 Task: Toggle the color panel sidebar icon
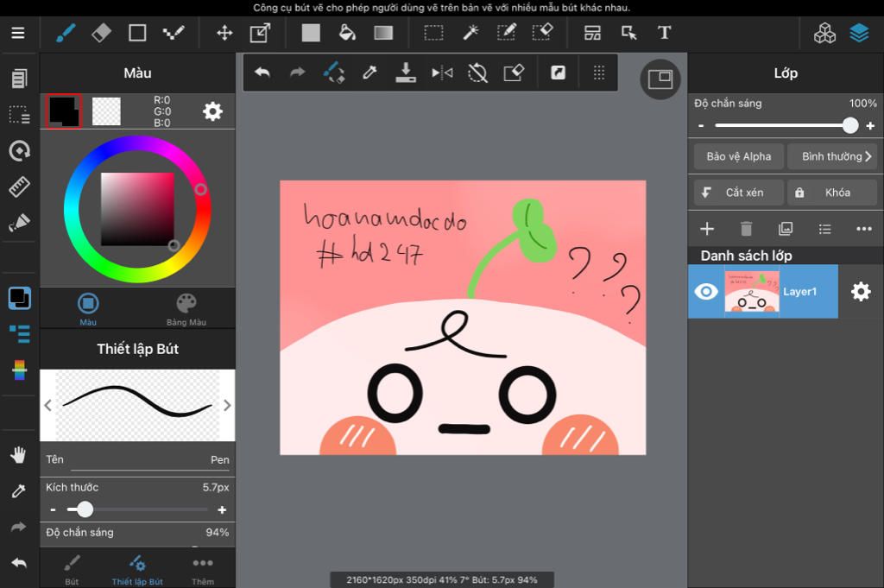click(x=19, y=298)
